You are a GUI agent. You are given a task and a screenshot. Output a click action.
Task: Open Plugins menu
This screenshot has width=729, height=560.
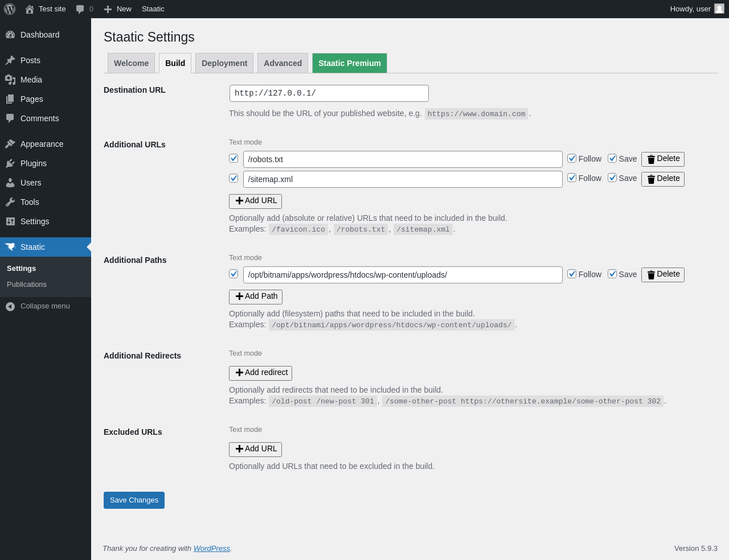click(x=46, y=163)
